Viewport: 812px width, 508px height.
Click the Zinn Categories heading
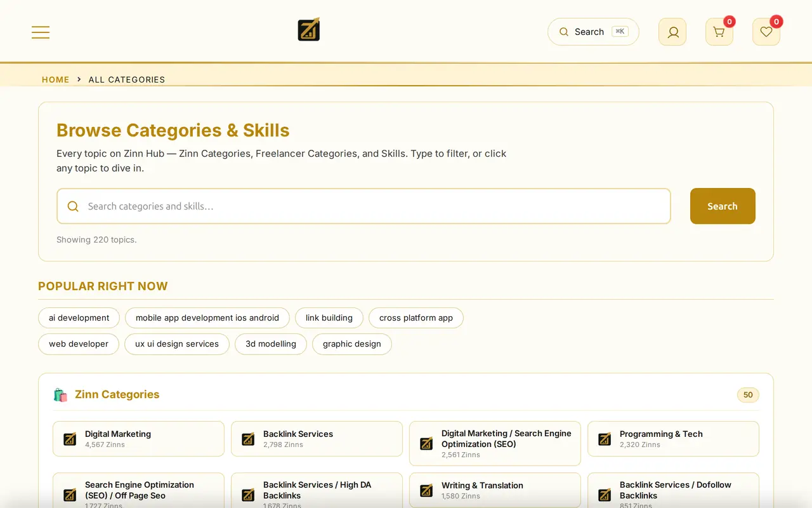pyautogui.click(x=117, y=394)
